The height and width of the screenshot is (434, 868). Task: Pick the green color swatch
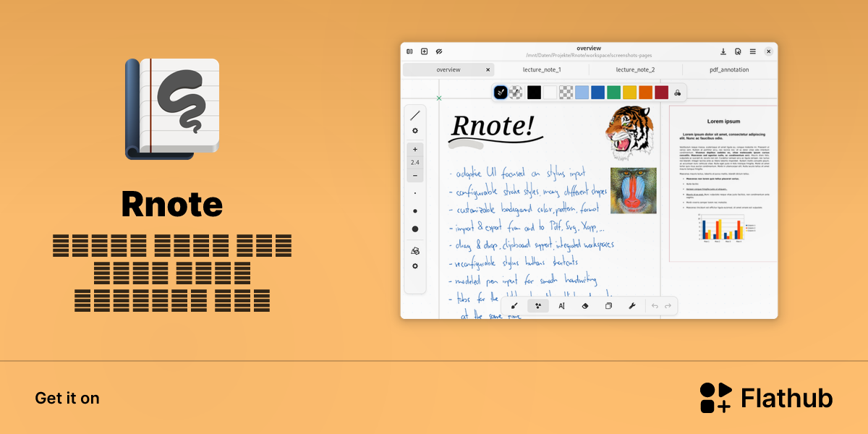click(x=614, y=92)
